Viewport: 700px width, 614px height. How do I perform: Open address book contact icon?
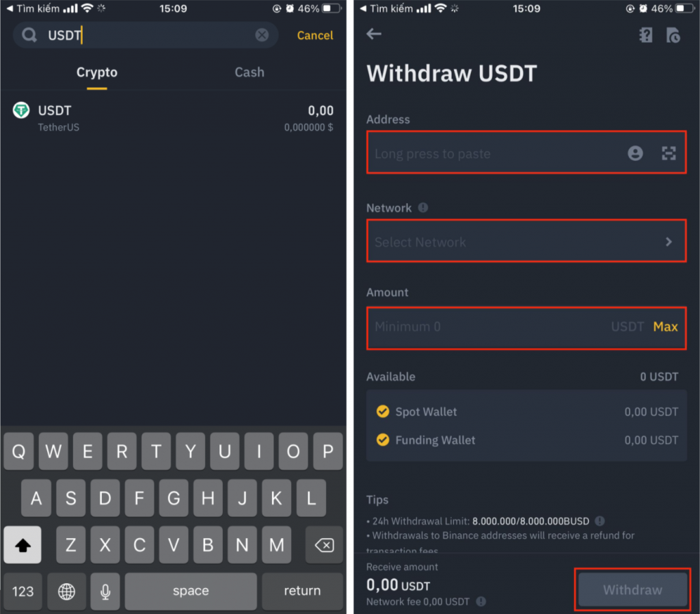tap(635, 153)
